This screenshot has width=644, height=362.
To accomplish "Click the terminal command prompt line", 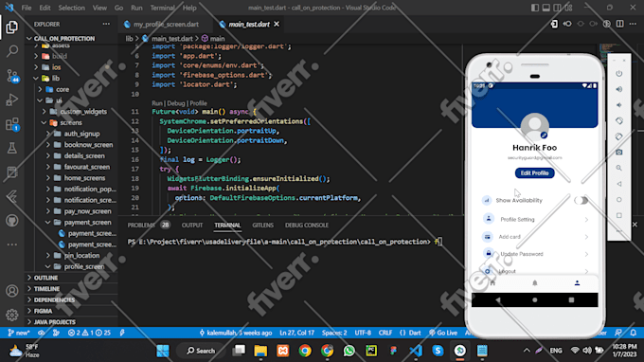I will [x=285, y=242].
